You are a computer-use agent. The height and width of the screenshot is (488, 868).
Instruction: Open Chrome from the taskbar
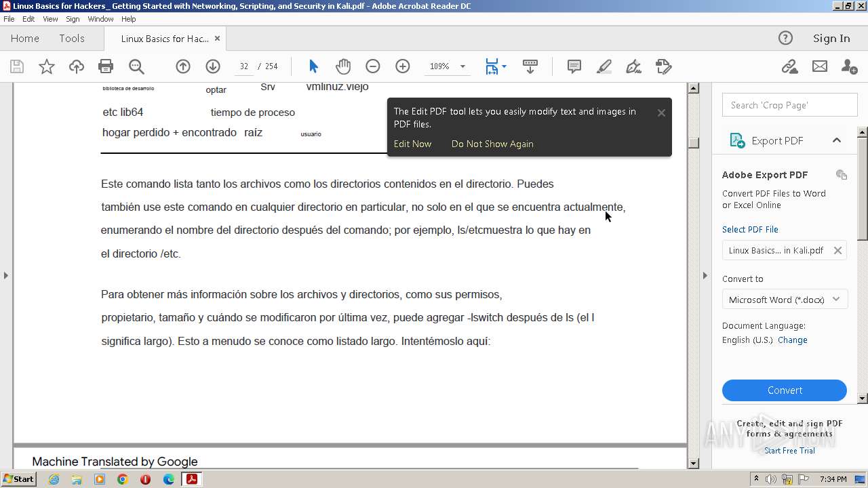point(123,479)
